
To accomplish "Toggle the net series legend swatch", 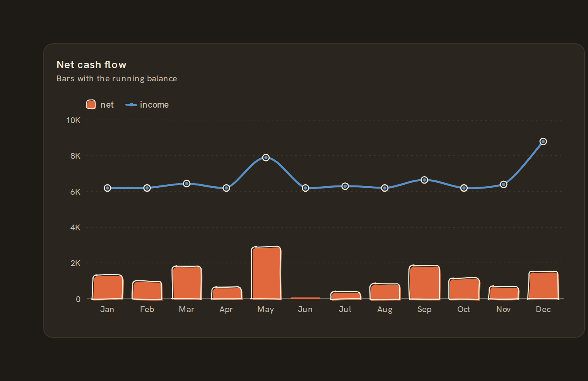I will click(x=91, y=105).
